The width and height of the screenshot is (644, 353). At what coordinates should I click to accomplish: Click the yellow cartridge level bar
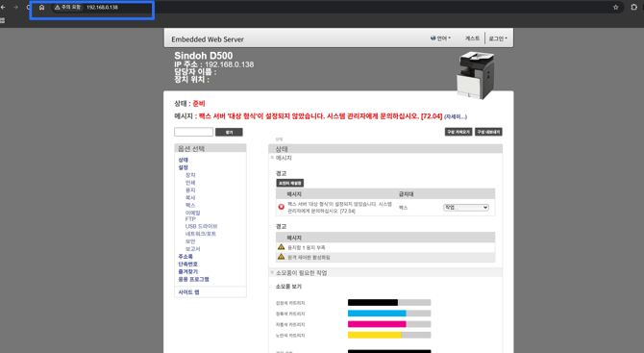(x=389, y=335)
